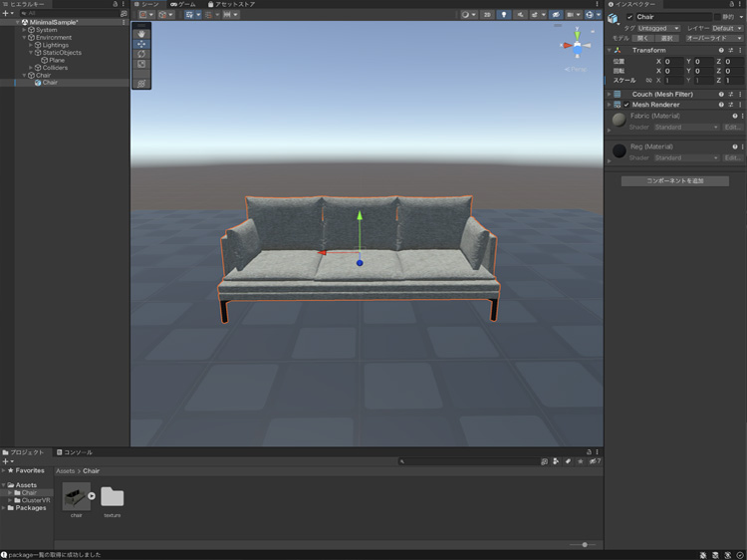Image resolution: width=747 pixels, height=560 pixels.
Task: Click Edit button for Fabric material
Action: click(x=733, y=128)
